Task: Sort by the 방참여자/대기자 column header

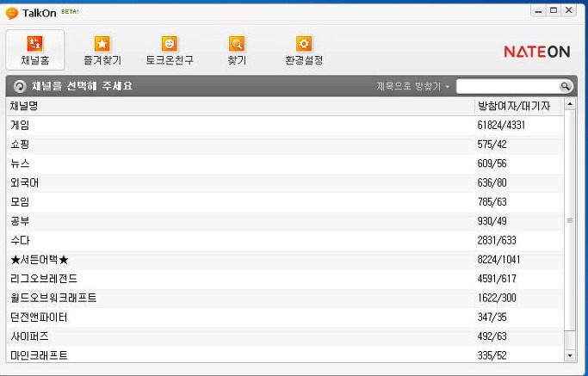Action: [x=518, y=106]
